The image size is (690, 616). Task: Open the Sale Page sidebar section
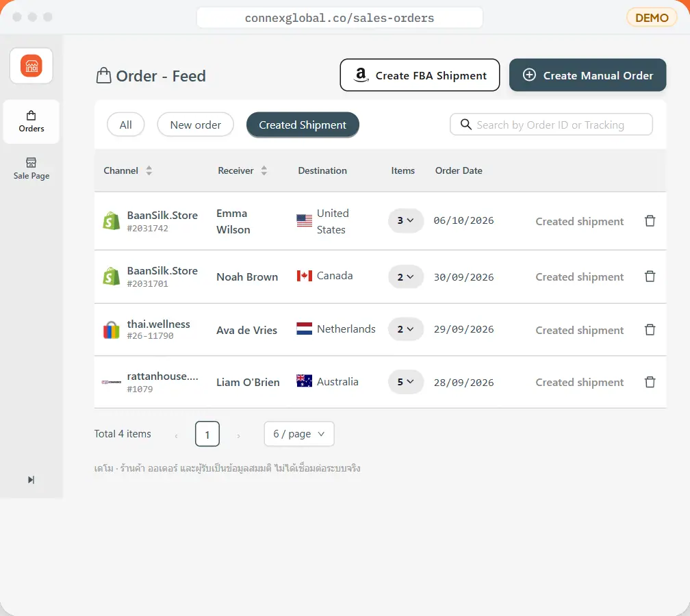[31, 169]
